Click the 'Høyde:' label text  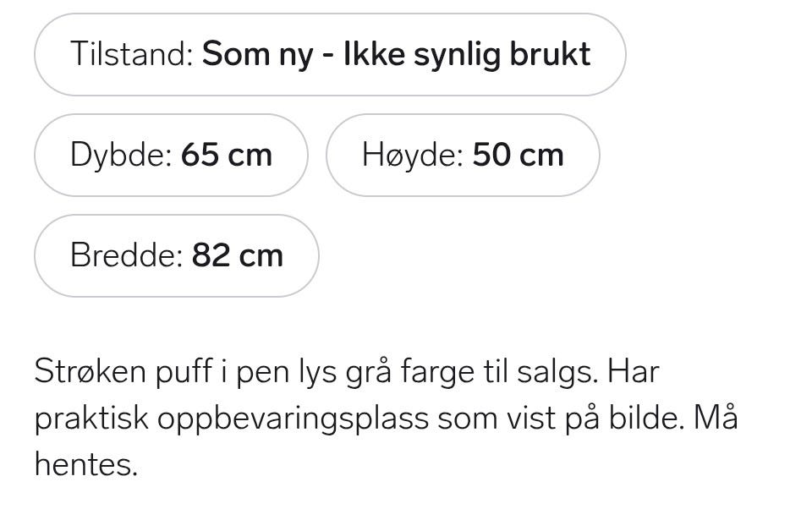point(411,155)
